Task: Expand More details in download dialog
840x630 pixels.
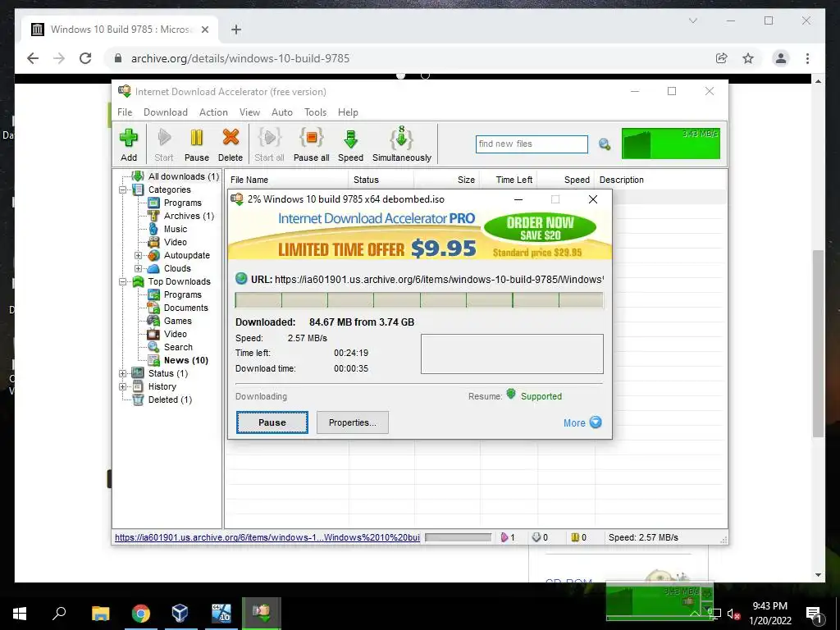Action: click(x=582, y=422)
